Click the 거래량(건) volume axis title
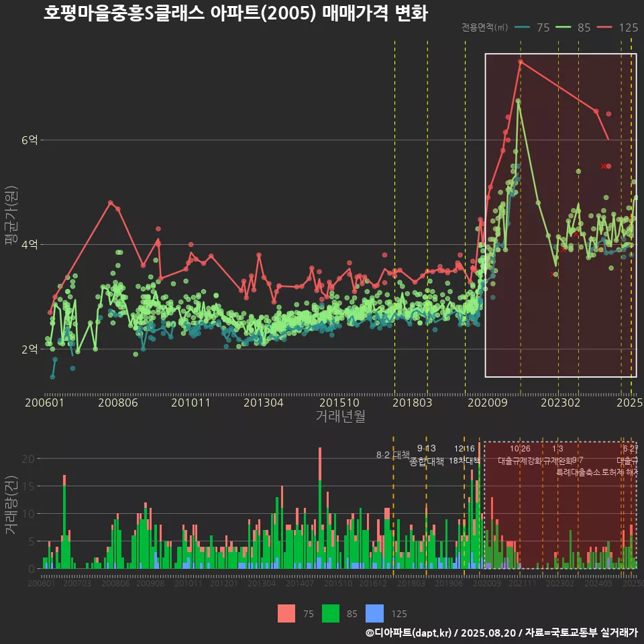Screen dimensions: 644x644 point(11,504)
